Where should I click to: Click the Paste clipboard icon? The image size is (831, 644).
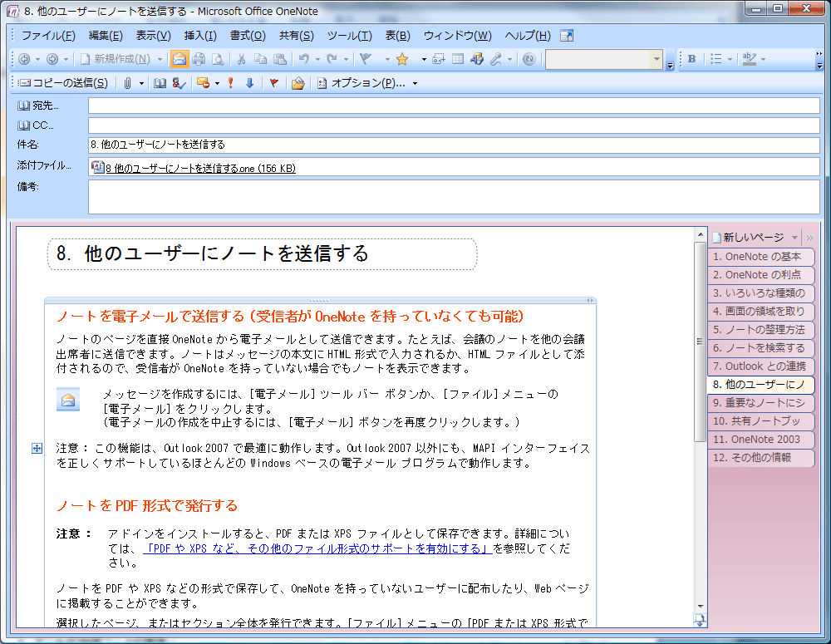[x=280, y=59]
